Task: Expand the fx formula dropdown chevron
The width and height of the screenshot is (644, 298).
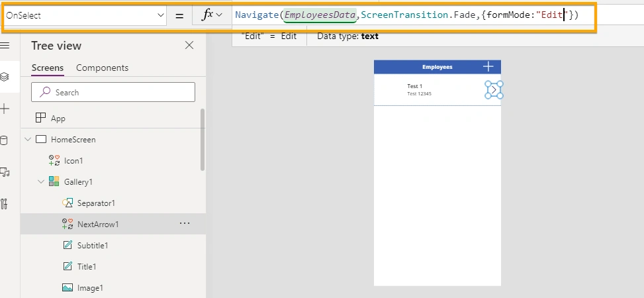Action: pyautogui.click(x=219, y=15)
